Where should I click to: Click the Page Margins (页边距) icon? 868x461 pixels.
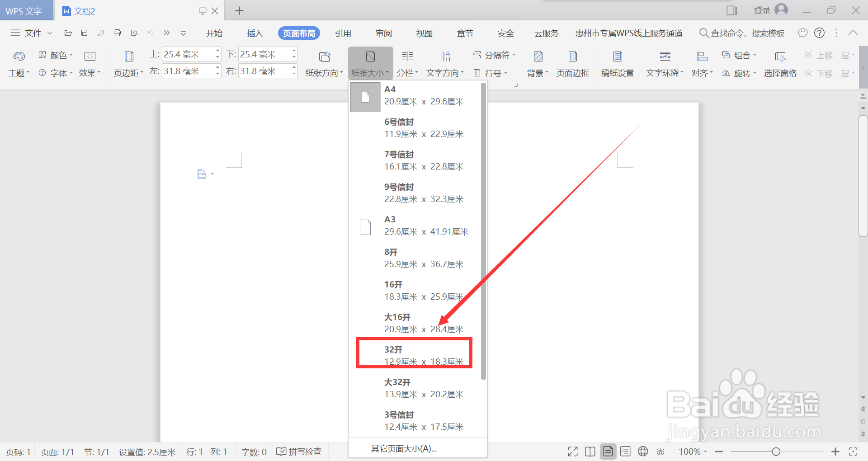click(x=129, y=56)
